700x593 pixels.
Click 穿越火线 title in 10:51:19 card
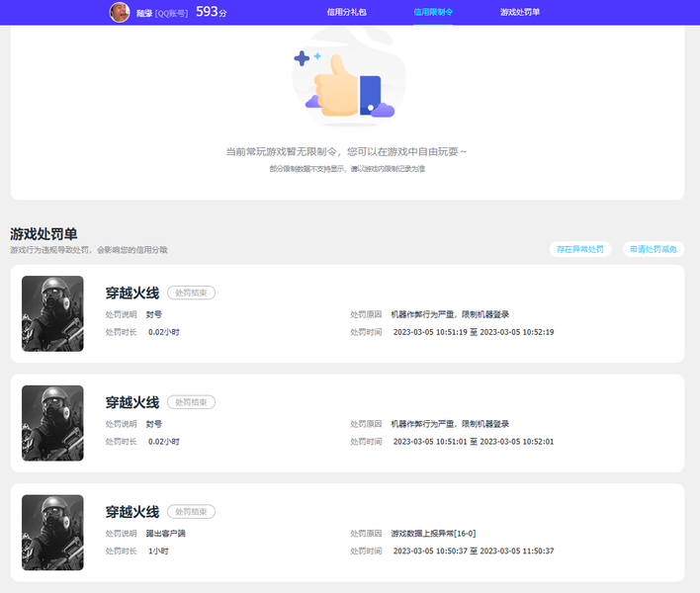point(132,294)
